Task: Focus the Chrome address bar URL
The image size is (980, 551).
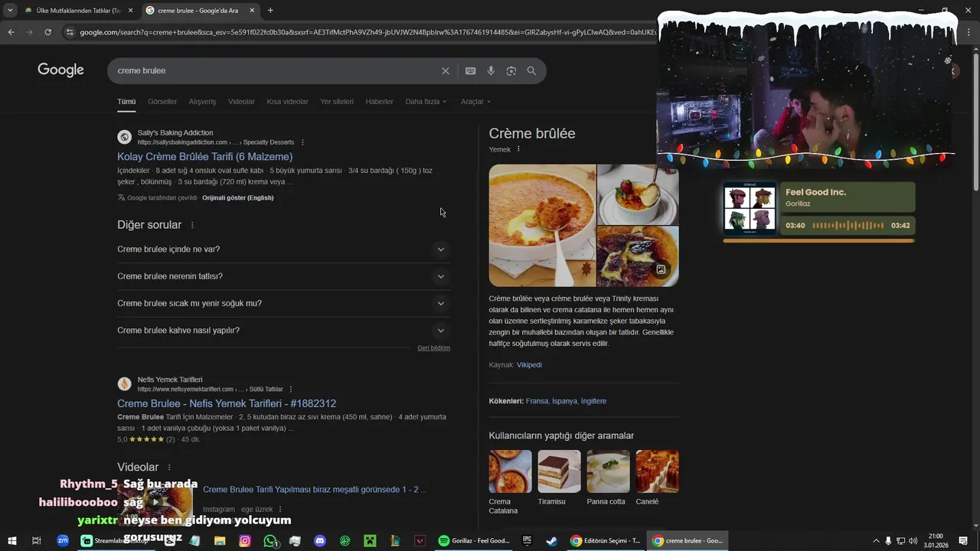Action: click(367, 32)
